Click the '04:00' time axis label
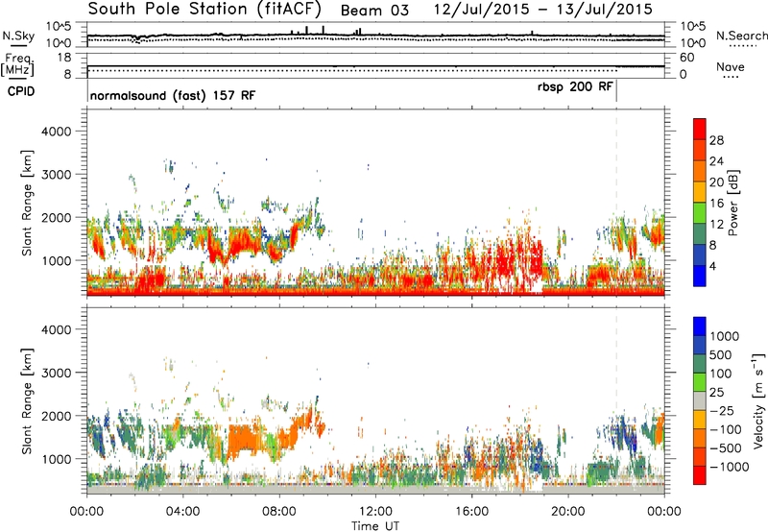 [x=182, y=512]
